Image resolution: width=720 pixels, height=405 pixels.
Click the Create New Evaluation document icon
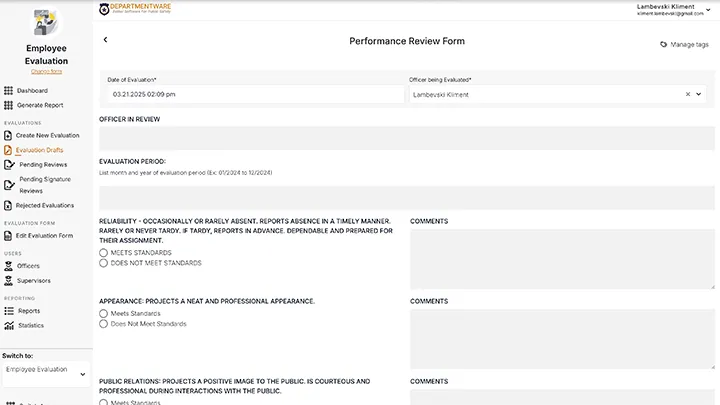coord(9,135)
